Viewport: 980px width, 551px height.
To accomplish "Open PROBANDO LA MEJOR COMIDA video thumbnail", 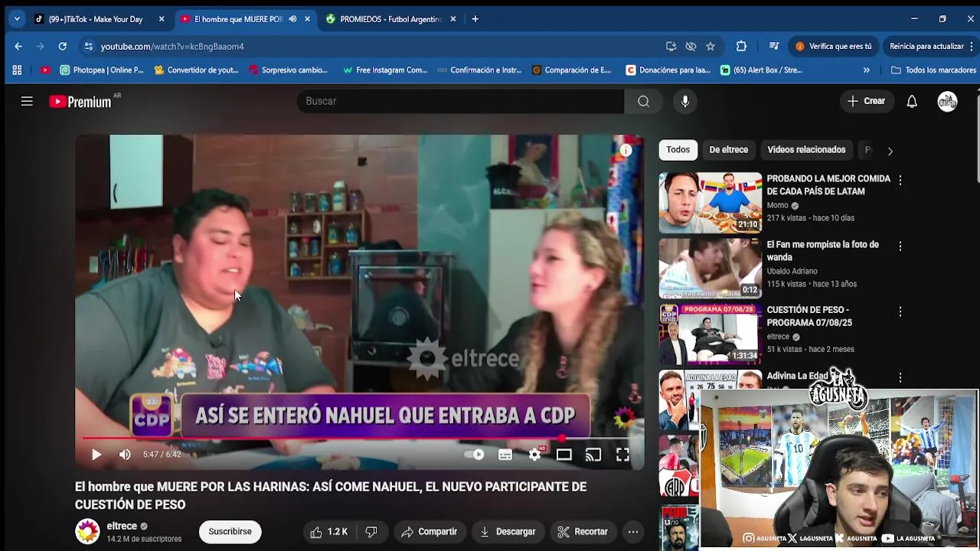I will [x=710, y=203].
